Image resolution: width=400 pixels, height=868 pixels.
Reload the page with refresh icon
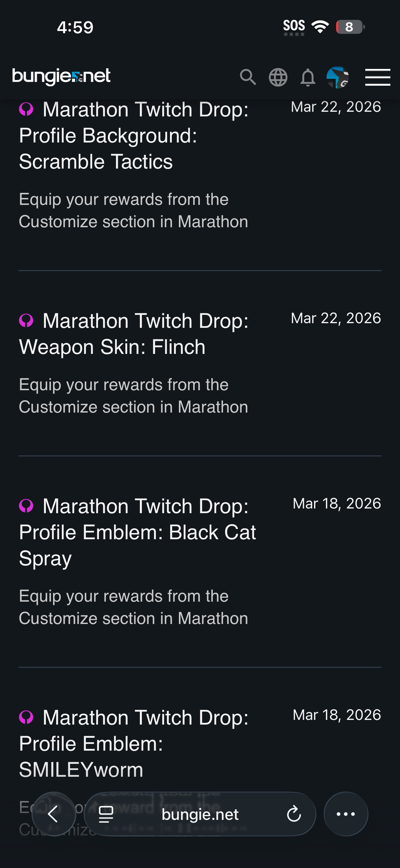[294, 814]
